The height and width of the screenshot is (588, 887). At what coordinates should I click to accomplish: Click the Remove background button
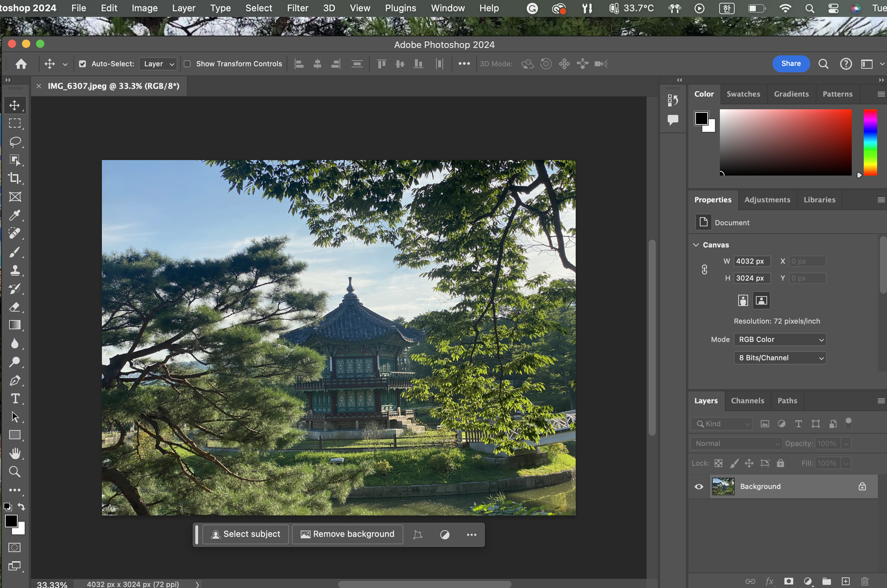[347, 534]
